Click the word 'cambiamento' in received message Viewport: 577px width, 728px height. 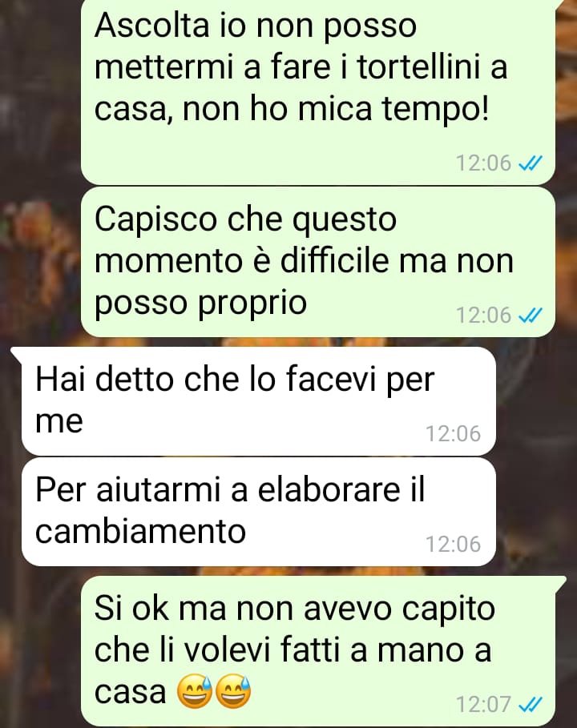point(140,531)
